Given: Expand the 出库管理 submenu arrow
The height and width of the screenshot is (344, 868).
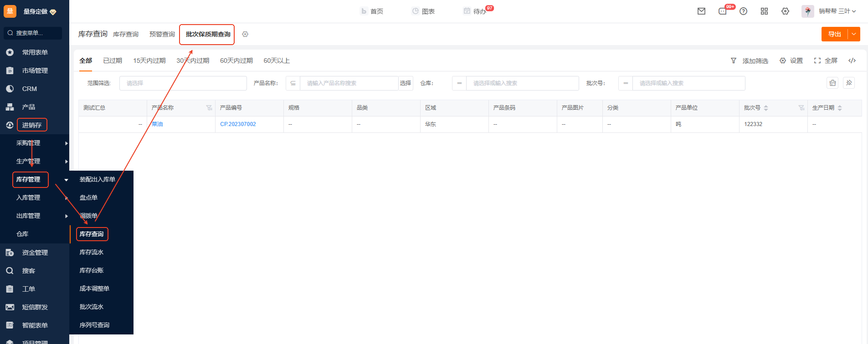Looking at the screenshot, I should tap(67, 216).
